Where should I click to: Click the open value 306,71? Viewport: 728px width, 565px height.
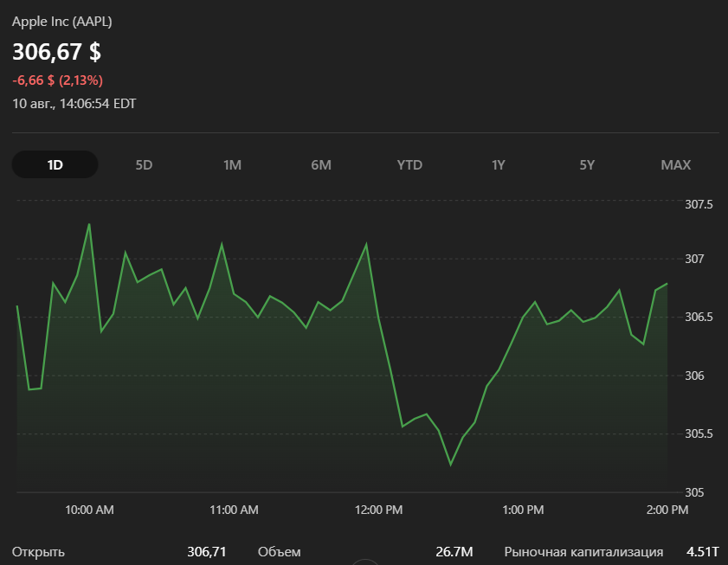[207, 551]
